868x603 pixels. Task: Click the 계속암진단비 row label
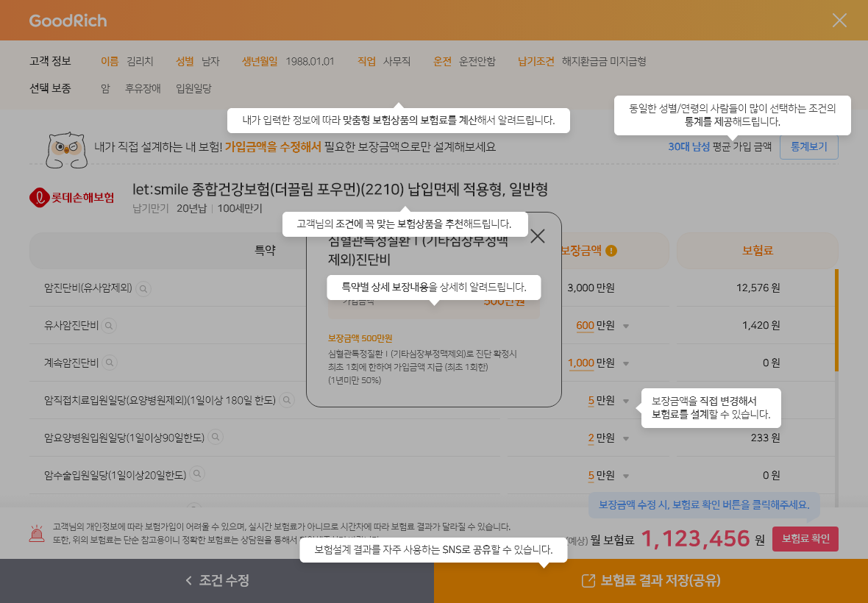[71, 363]
